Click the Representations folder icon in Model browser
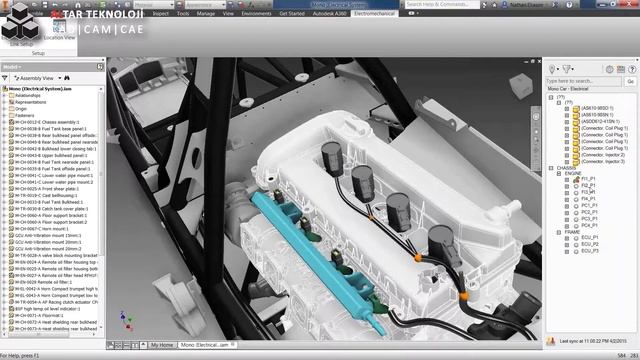Screen dimensions: 640x360 (x=11, y=102)
